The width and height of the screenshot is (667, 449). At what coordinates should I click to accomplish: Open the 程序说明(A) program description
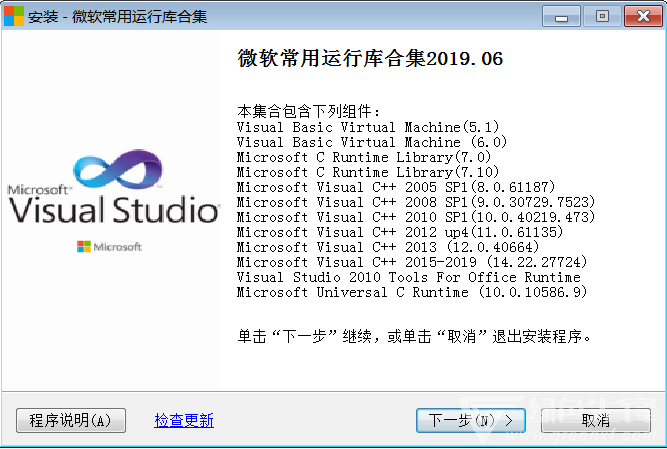[71, 421]
